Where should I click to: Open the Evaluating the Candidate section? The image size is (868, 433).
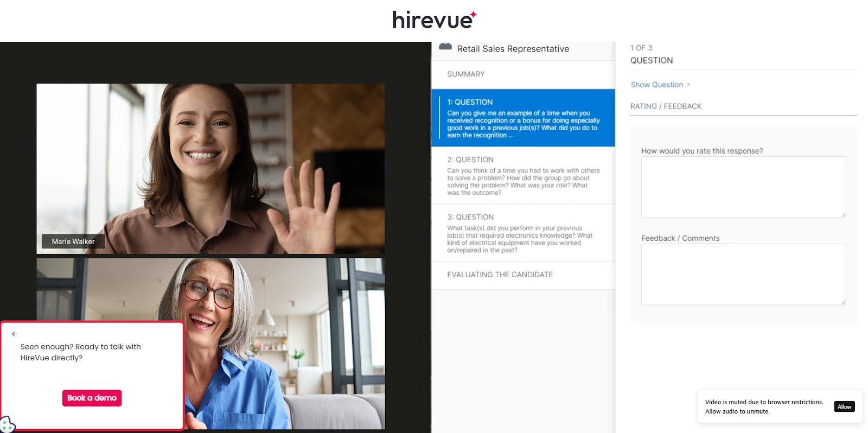500,275
